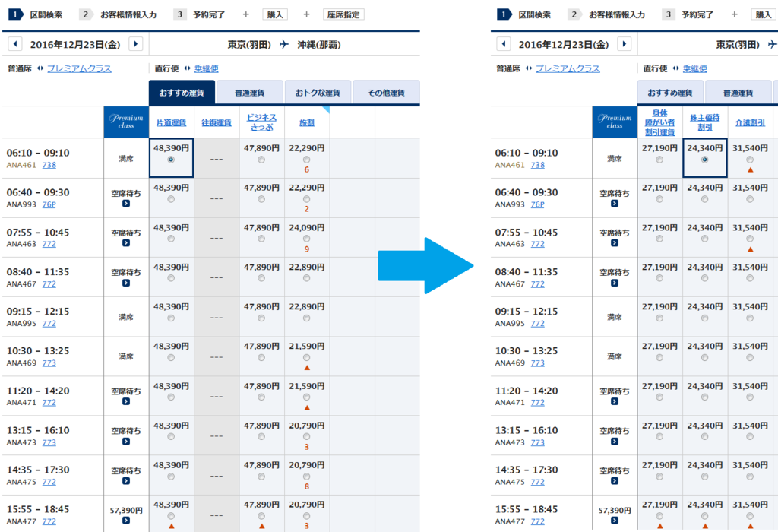Image resolution: width=778 pixels, height=532 pixels.
Task: Open 普通運賃 tab in right panel
Action: 738,93
